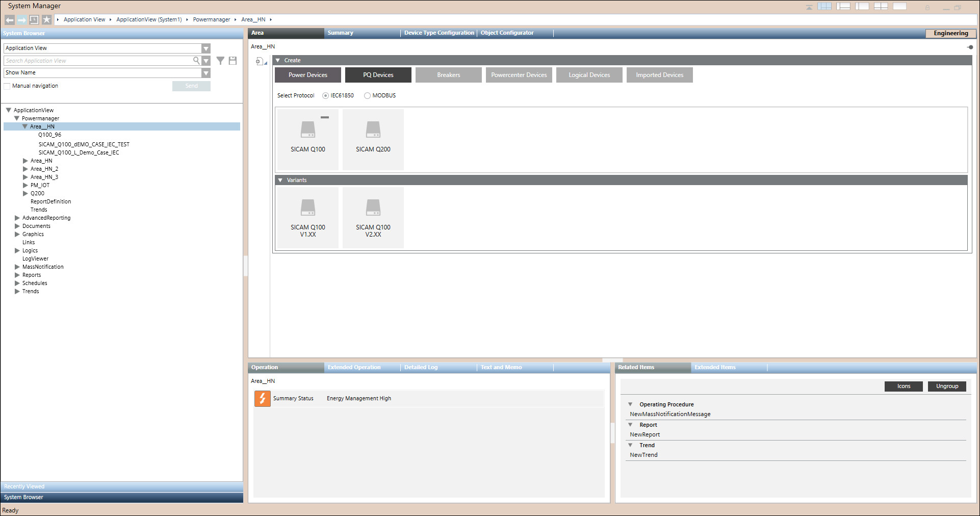
Task: Select the MODBUS protocol radio button
Action: [367, 96]
